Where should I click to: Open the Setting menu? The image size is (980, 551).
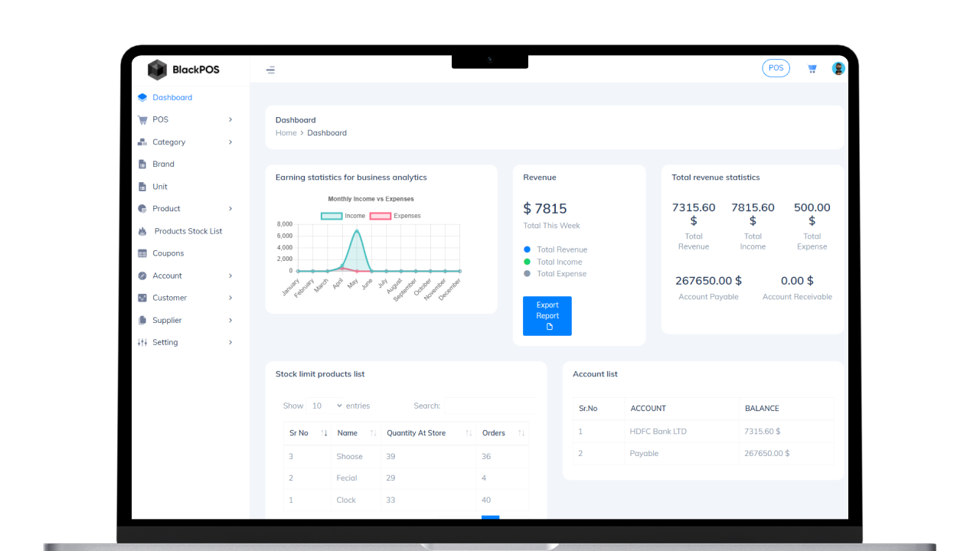[163, 342]
